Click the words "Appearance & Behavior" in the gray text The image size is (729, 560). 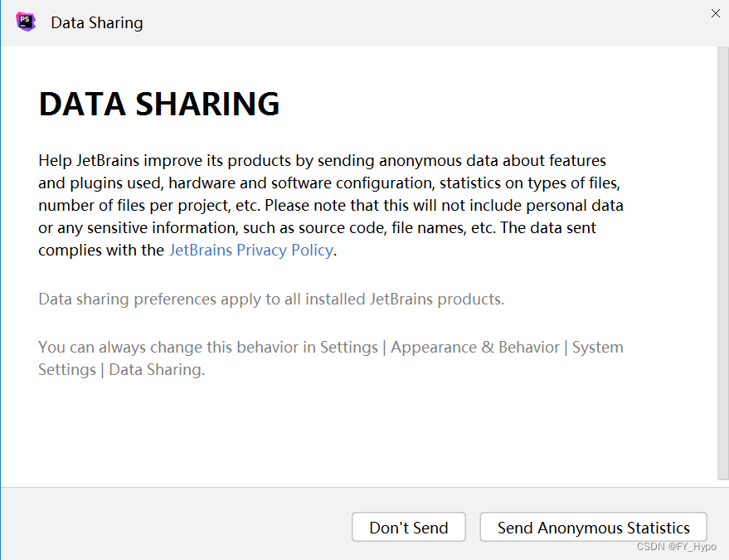474,348
